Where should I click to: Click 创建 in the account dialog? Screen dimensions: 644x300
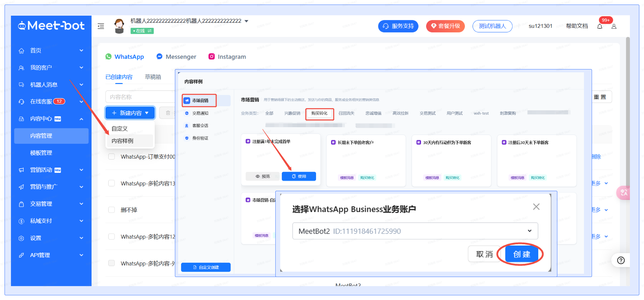522,254
